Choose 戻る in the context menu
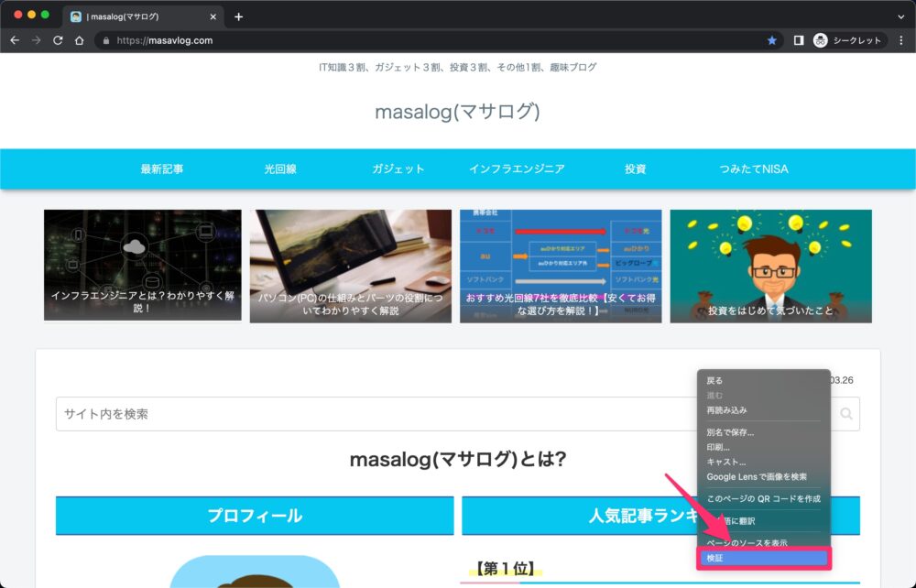916x588 pixels. (x=764, y=381)
